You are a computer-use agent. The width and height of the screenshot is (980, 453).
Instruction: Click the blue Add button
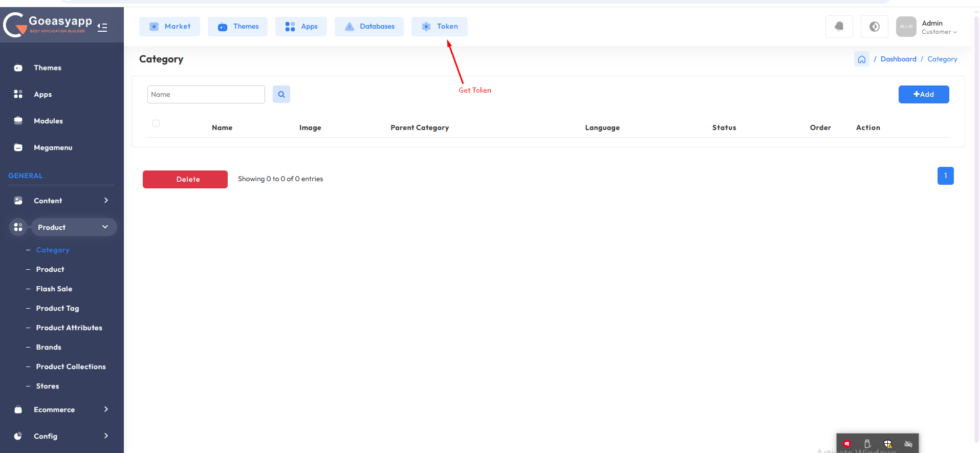click(923, 94)
